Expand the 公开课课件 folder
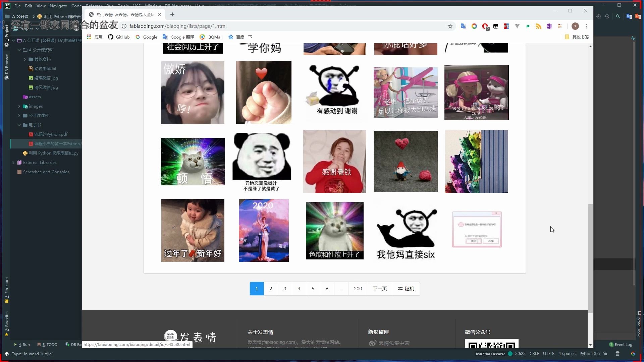Screen dimensions: 644x362 point(19,115)
